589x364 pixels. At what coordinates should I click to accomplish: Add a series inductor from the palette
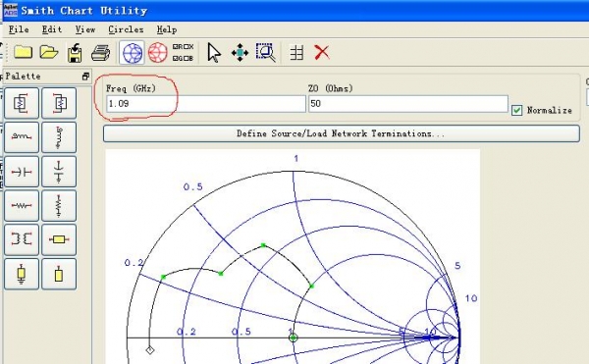pos(22,137)
